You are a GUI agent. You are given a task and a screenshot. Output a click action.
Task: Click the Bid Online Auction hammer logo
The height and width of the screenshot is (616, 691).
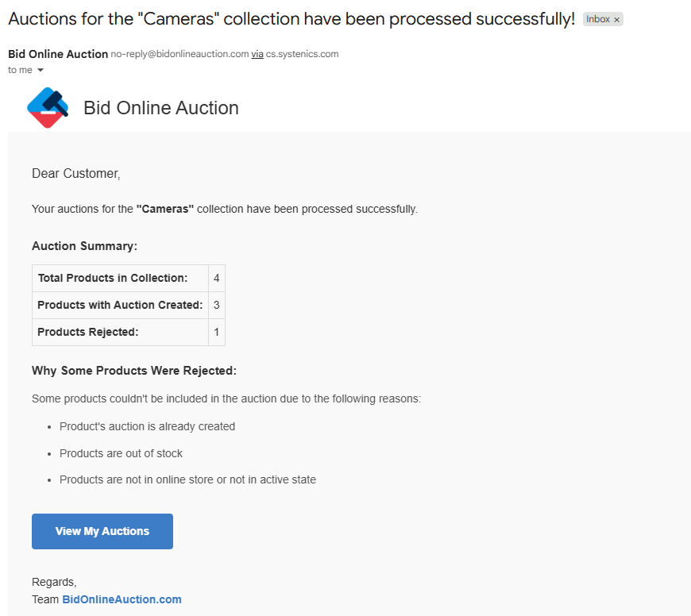point(48,108)
